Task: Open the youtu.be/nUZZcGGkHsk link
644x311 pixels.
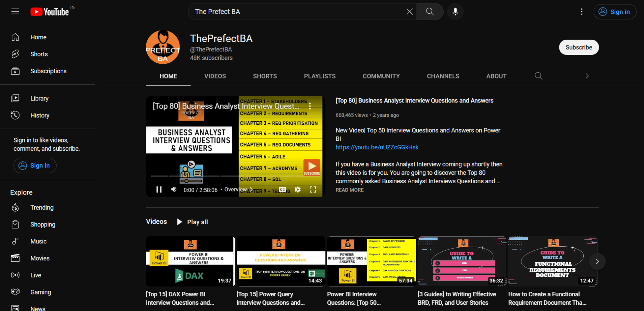Action: (x=377, y=147)
